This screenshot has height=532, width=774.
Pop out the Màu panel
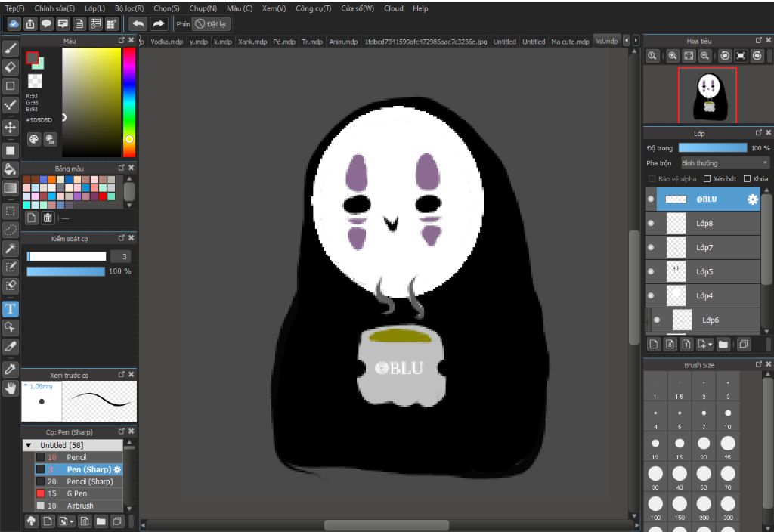[x=122, y=41]
